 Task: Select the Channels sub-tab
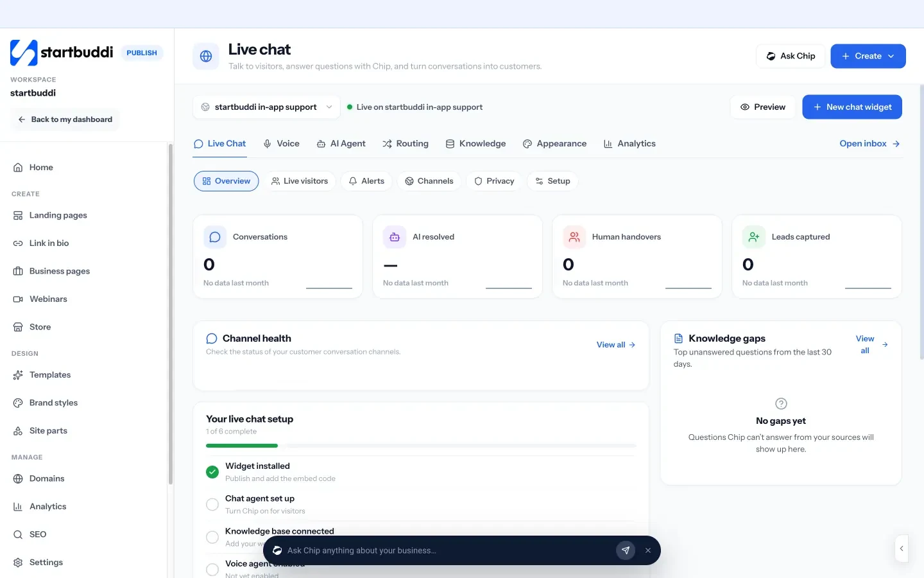point(429,181)
